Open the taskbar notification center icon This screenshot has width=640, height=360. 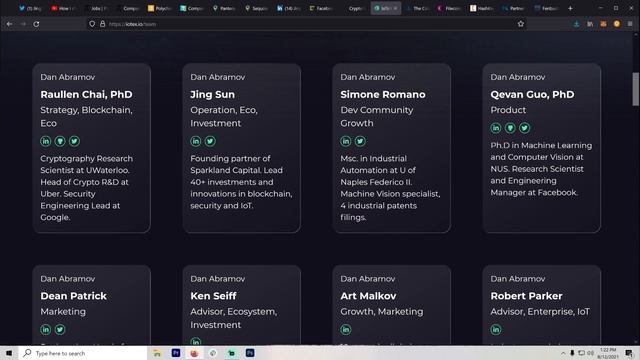629,353
